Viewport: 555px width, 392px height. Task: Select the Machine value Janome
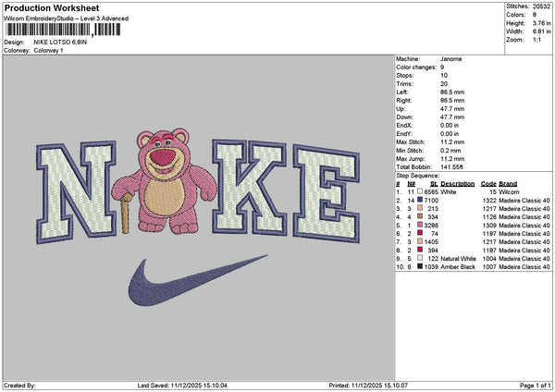click(x=451, y=59)
